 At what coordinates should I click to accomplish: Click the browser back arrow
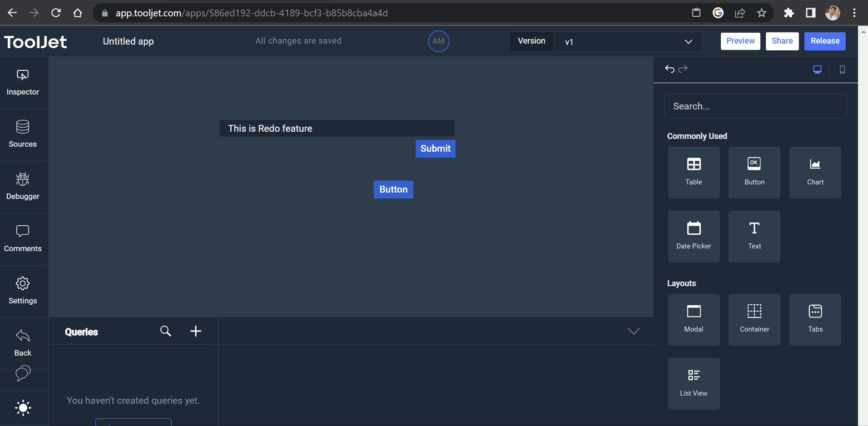point(12,13)
